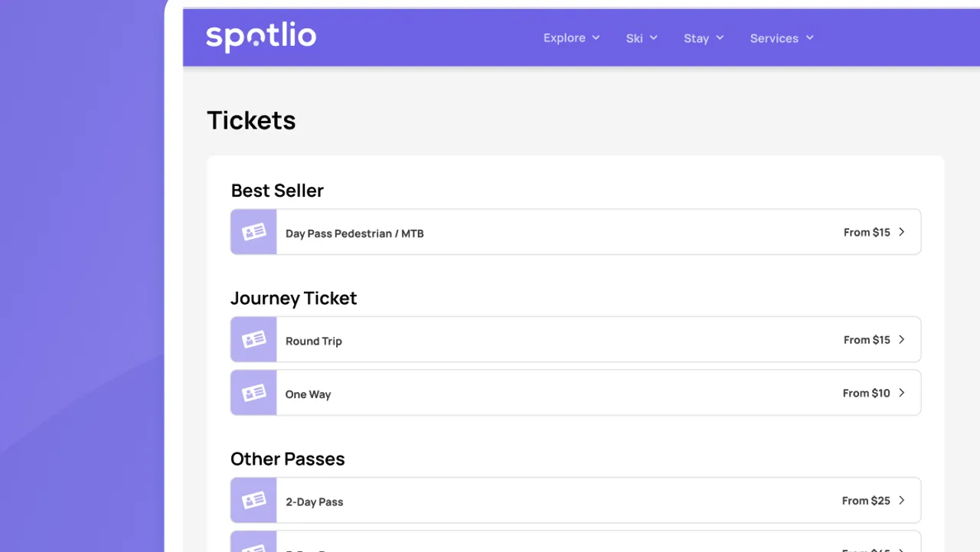Click the arrow beside One Way price
980x552 pixels.
(901, 393)
